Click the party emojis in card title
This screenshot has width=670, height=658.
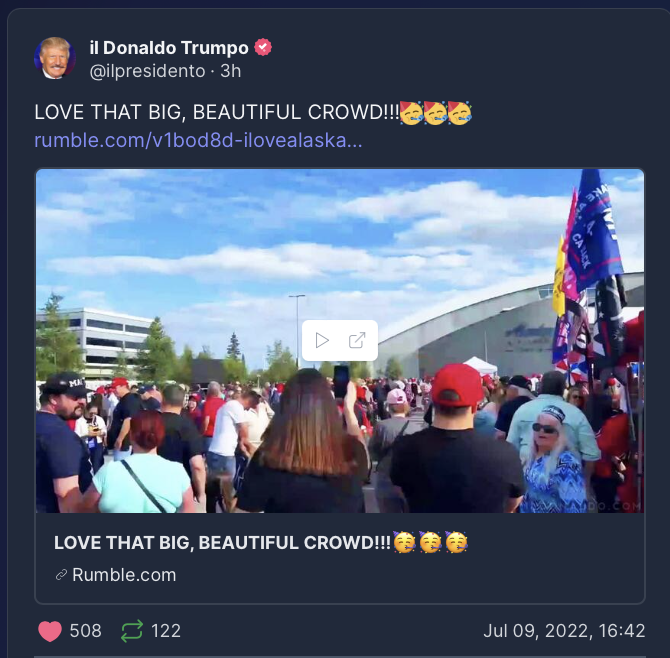430,542
